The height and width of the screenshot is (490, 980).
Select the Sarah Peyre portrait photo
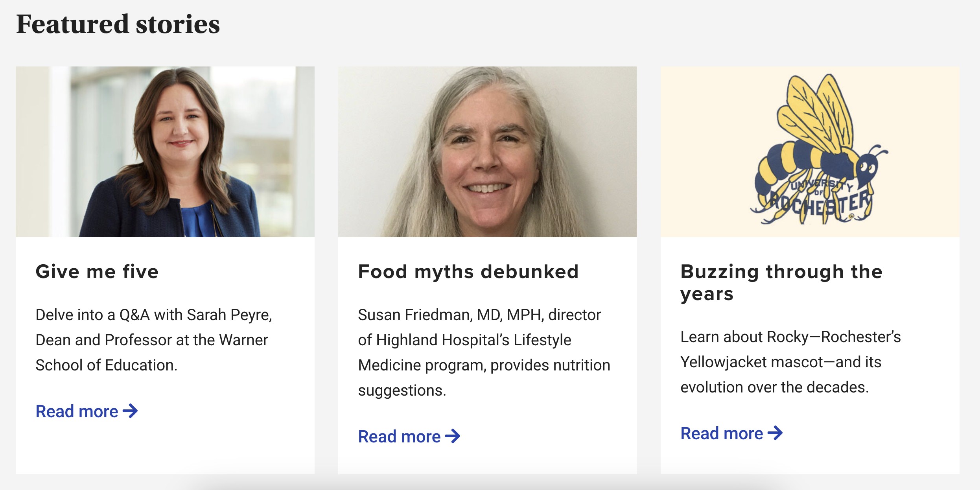(165, 152)
